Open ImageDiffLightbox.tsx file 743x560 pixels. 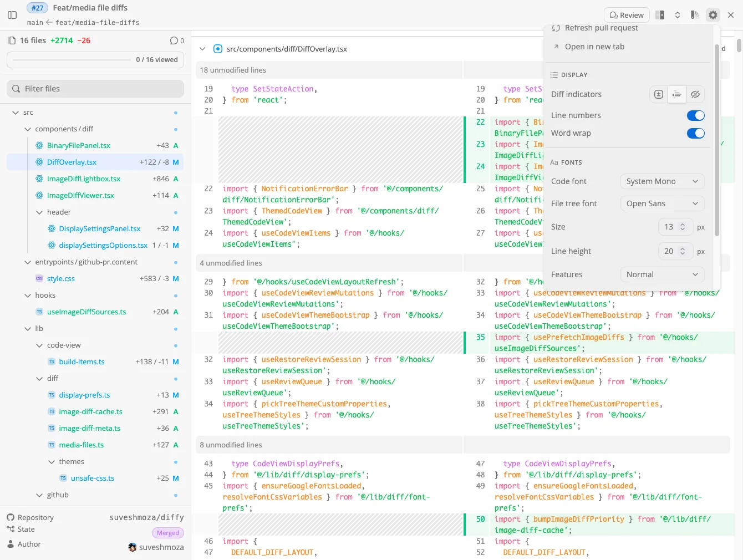(x=95, y=179)
